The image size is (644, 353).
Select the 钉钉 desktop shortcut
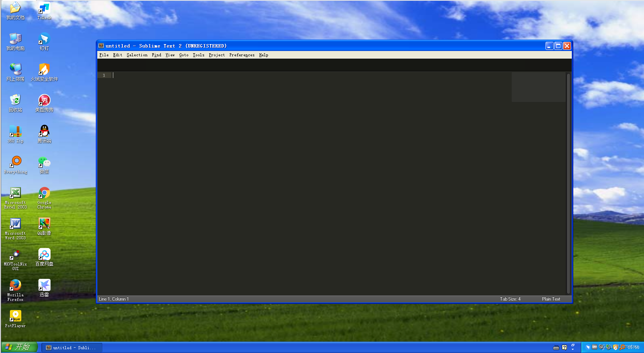click(x=44, y=41)
